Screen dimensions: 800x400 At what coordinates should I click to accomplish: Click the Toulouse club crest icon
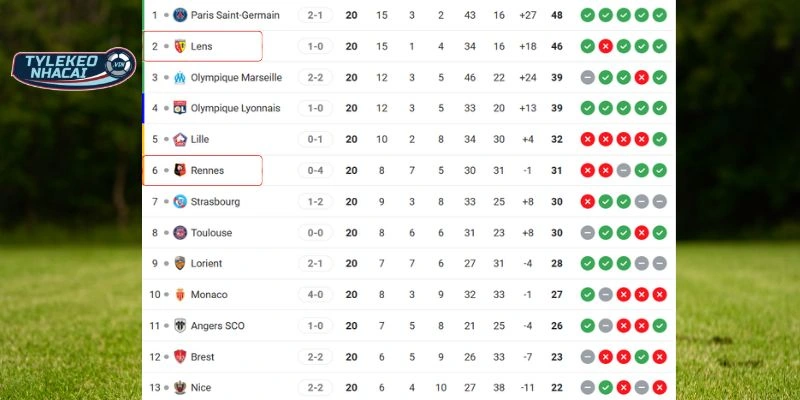click(180, 232)
